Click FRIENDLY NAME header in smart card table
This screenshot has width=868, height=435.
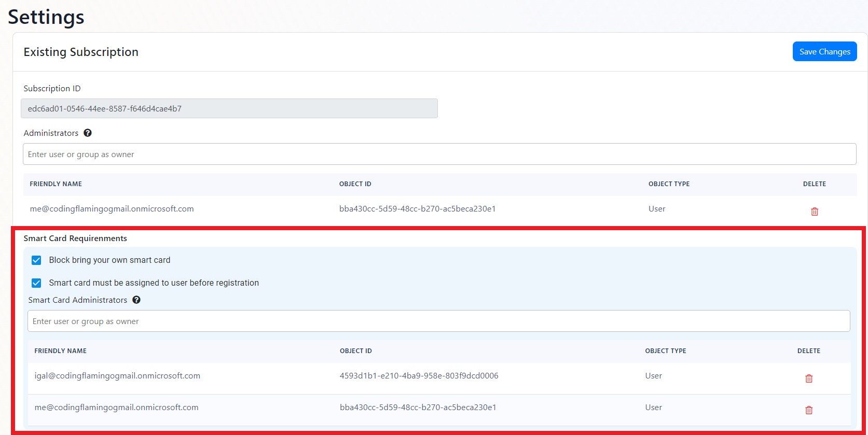pyautogui.click(x=60, y=351)
